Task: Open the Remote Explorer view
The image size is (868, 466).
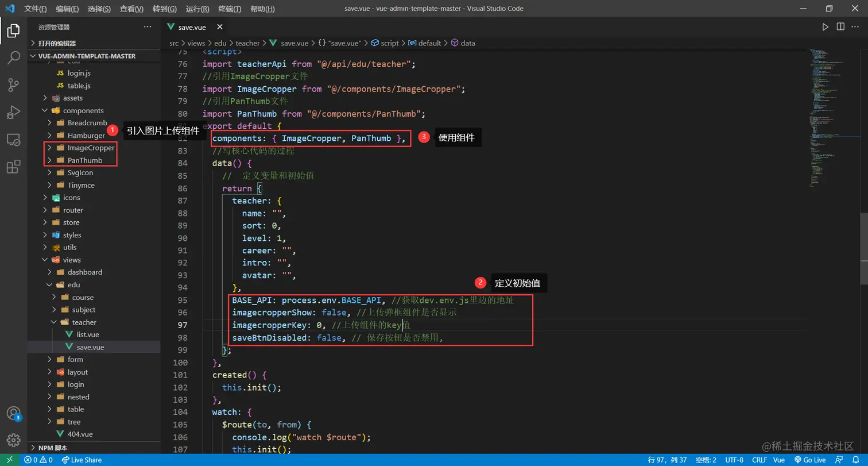Action: tap(13, 140)
